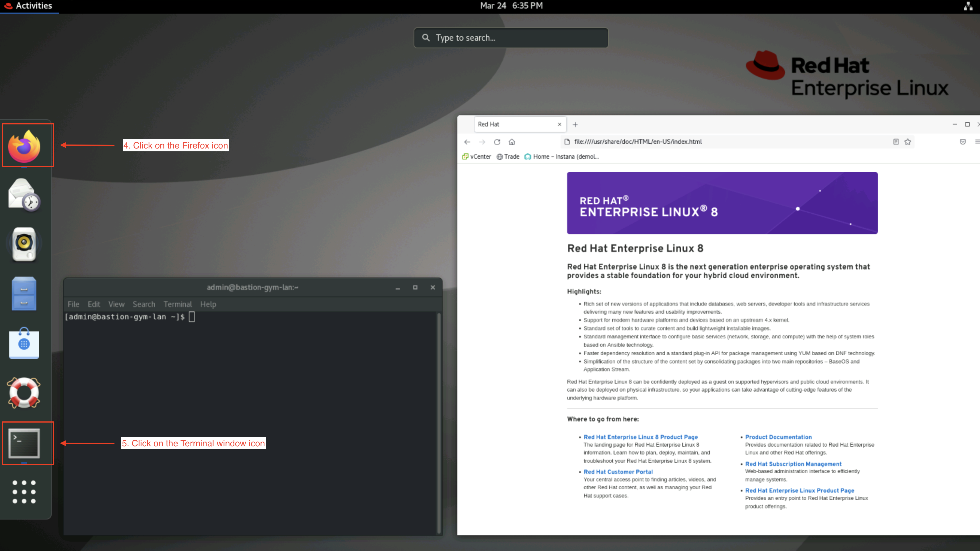This screenshot has height=551, width=980.
Task: Open the Terminal icon in dash
Action: point(24,443)
